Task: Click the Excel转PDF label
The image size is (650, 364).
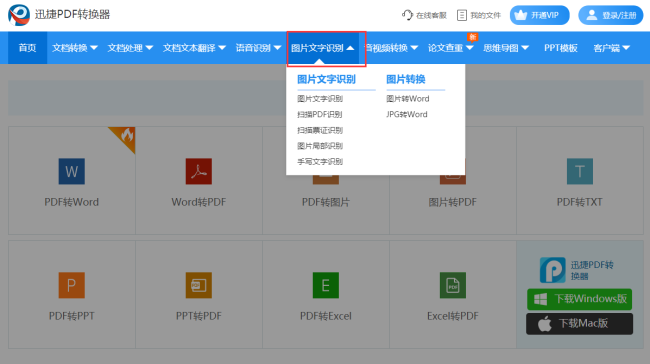Action: [x=453, y=316]
